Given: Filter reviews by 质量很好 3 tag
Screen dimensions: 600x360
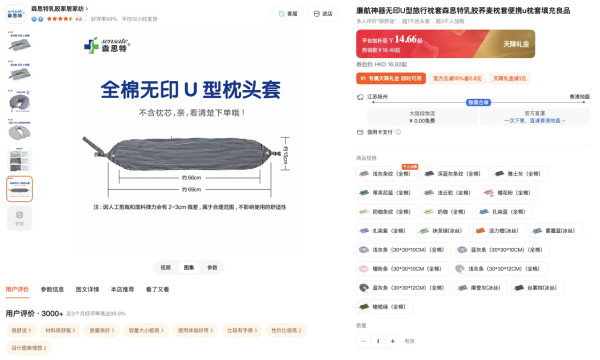Looking at the screenshot, I should tap(102, 330).
